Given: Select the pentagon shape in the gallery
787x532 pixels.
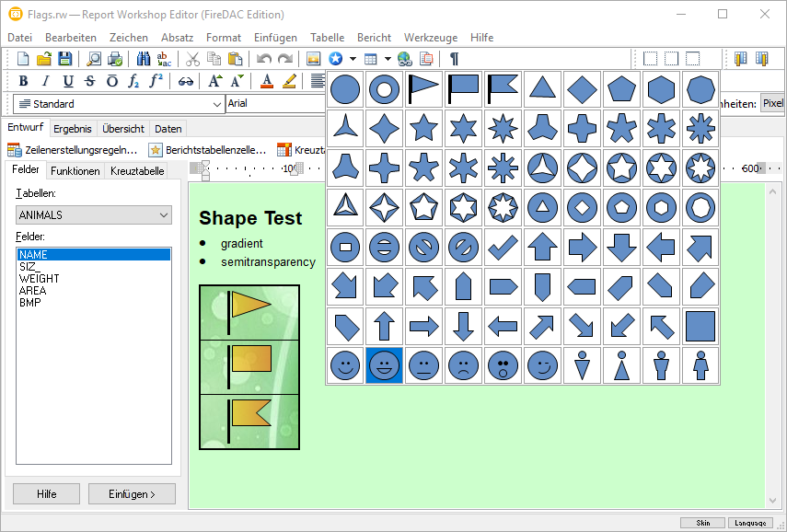Looking at the screenshot, I should pyautogui.click(x=621, y=90).
